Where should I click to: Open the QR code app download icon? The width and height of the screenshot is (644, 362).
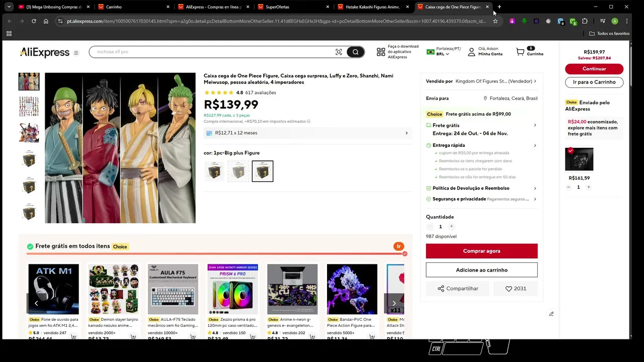381,52
